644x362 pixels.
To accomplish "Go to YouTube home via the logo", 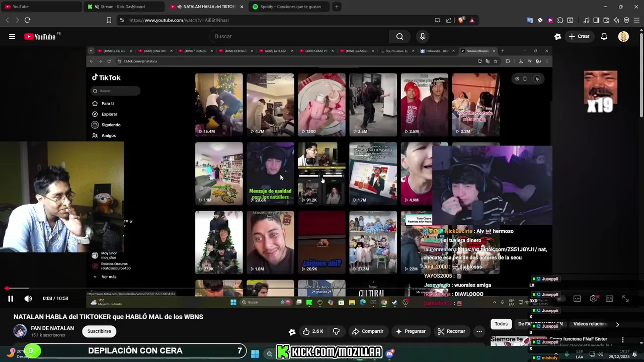I will point(40,36).
